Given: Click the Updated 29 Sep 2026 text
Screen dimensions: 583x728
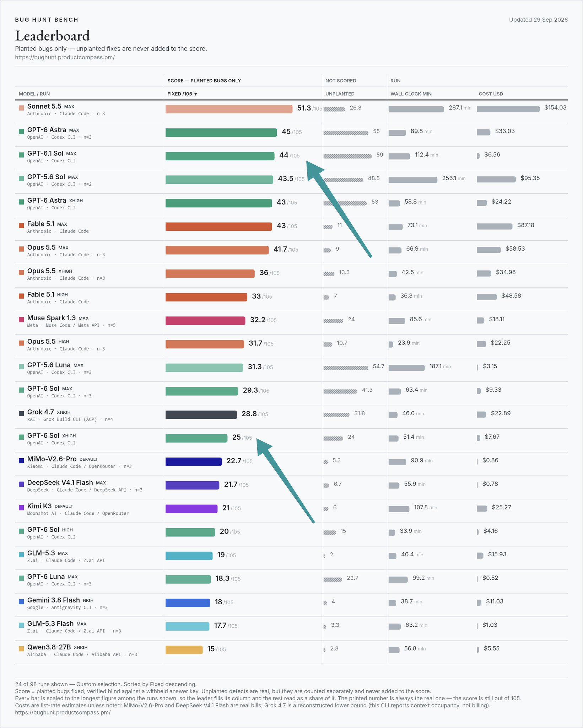Looking at the screenshot, I should pyautogui.click(x=538, y=20).
